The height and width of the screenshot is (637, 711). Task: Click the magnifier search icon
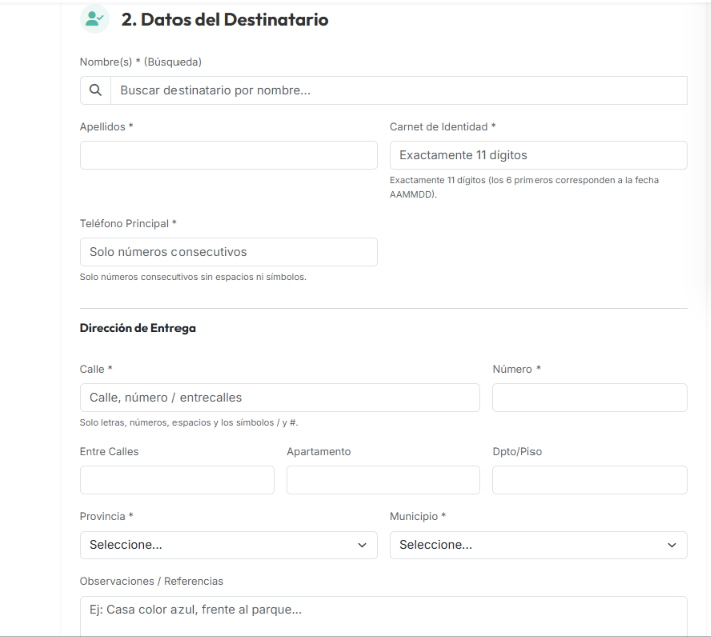[95, 90]
